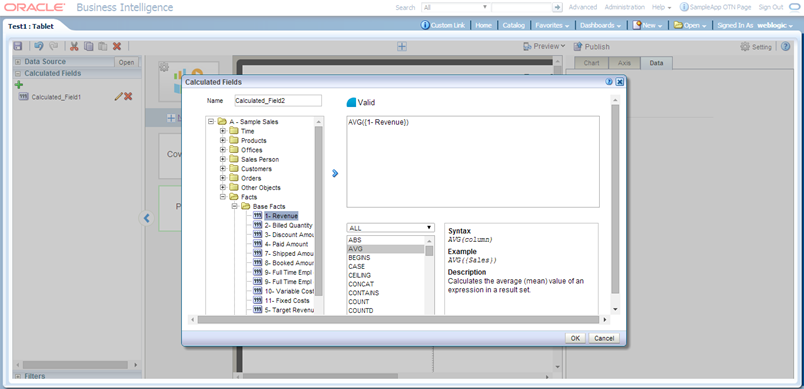
Task: Select Calculated_Field1 in left panel
Action: pyautogui.click(x=56, y=96)
